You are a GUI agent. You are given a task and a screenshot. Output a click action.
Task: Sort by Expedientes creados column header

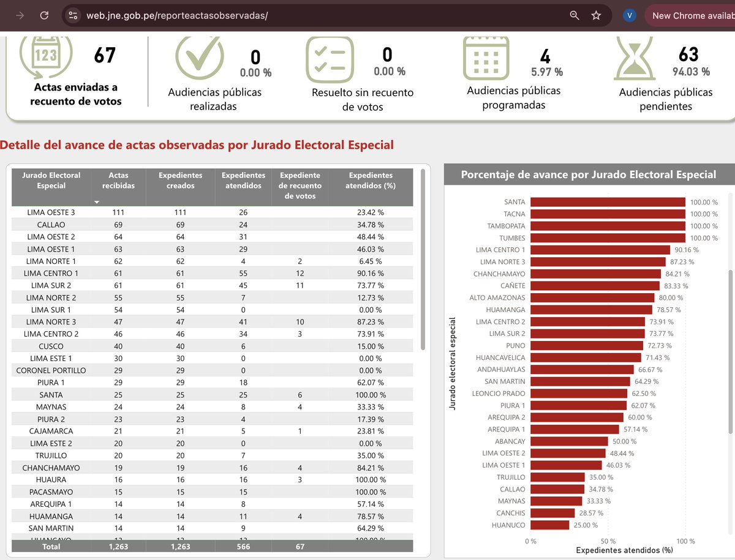[x=180, y=181]
